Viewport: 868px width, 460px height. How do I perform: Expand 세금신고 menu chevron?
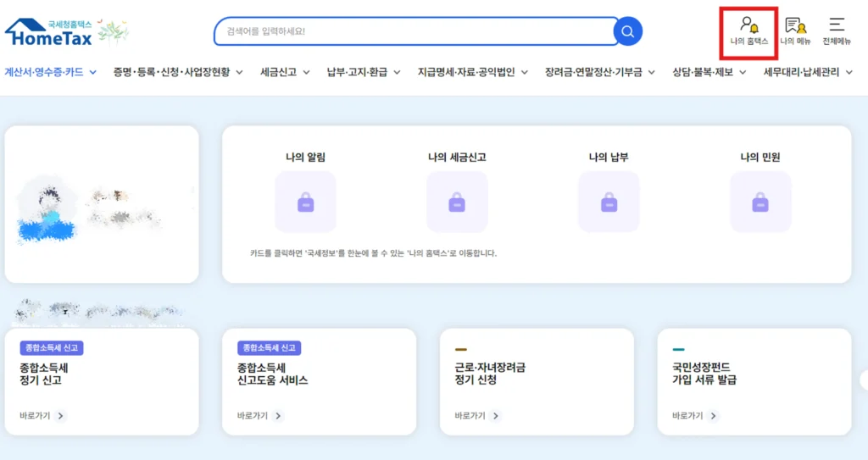click(306, 73)
